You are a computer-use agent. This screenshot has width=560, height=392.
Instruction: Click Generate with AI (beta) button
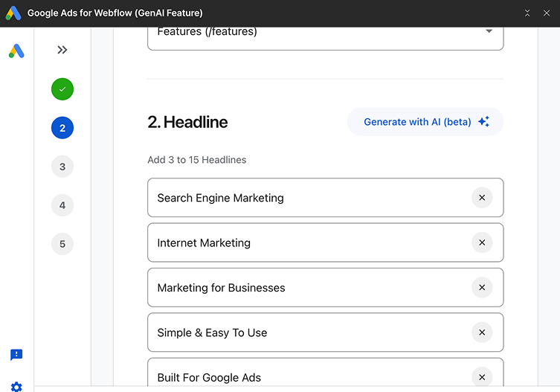[425, 122]
